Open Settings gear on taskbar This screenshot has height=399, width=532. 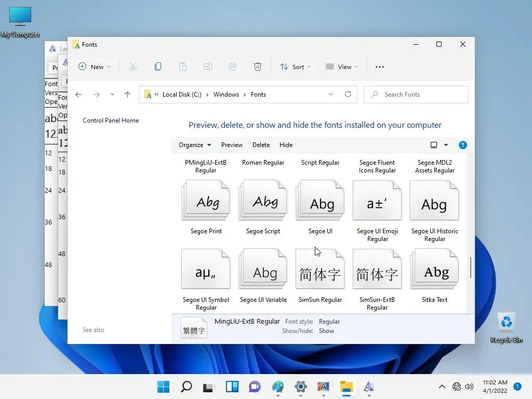tap(301, 387)
